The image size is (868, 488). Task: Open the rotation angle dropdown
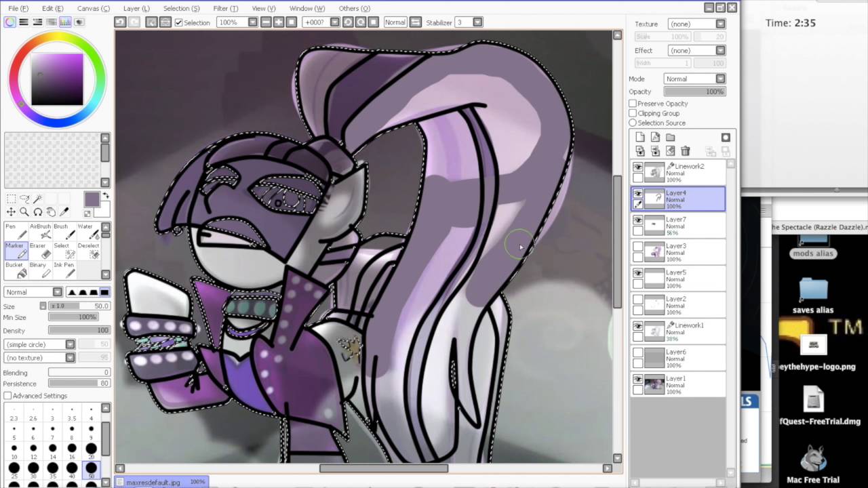334,22
